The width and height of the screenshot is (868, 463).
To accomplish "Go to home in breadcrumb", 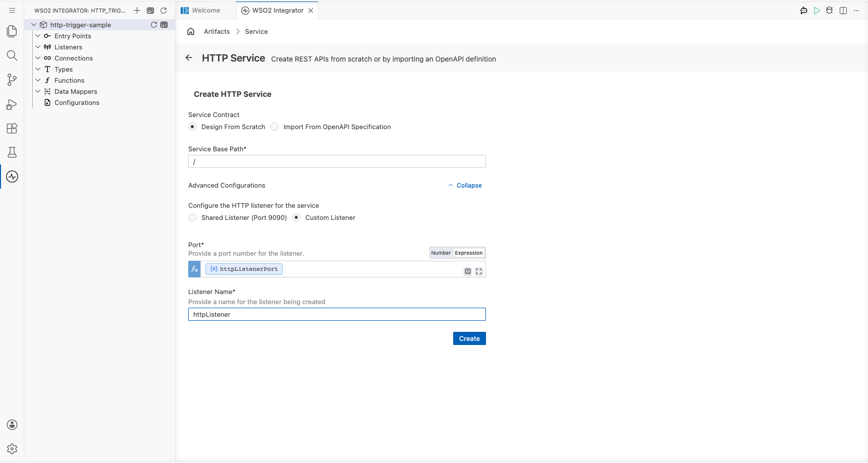I will click(x=191, y=31).
